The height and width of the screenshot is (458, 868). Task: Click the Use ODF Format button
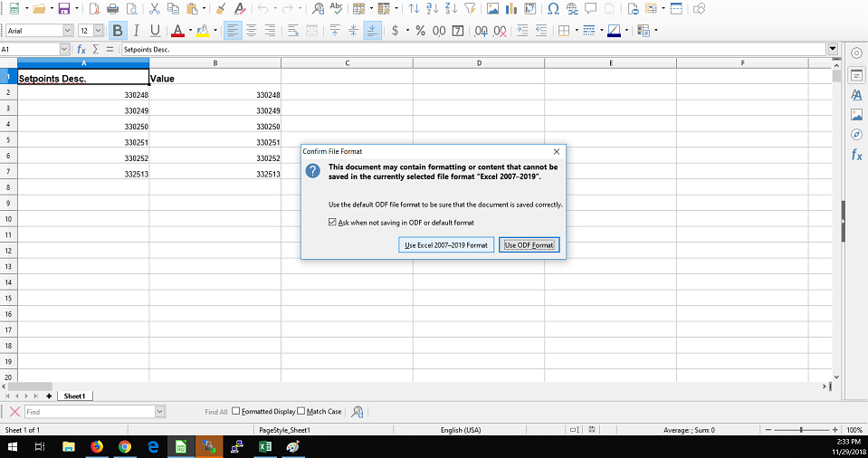click(x=529, y=245)
